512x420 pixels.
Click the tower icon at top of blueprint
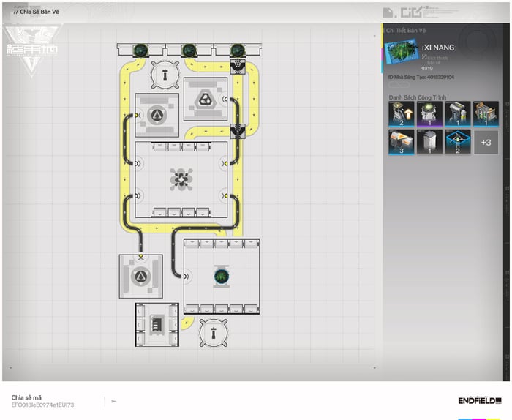(x=165, y=75)
